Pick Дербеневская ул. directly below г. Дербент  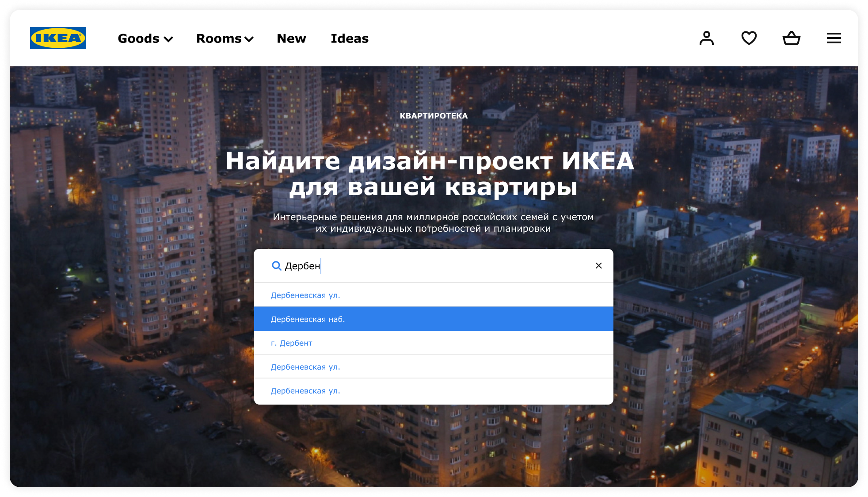point(433,367)
